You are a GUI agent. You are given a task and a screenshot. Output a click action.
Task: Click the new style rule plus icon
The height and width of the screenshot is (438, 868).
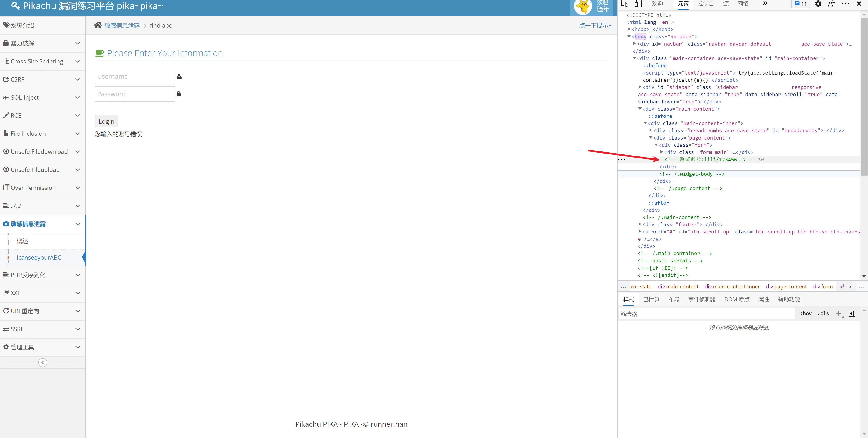tap(838, 313)
